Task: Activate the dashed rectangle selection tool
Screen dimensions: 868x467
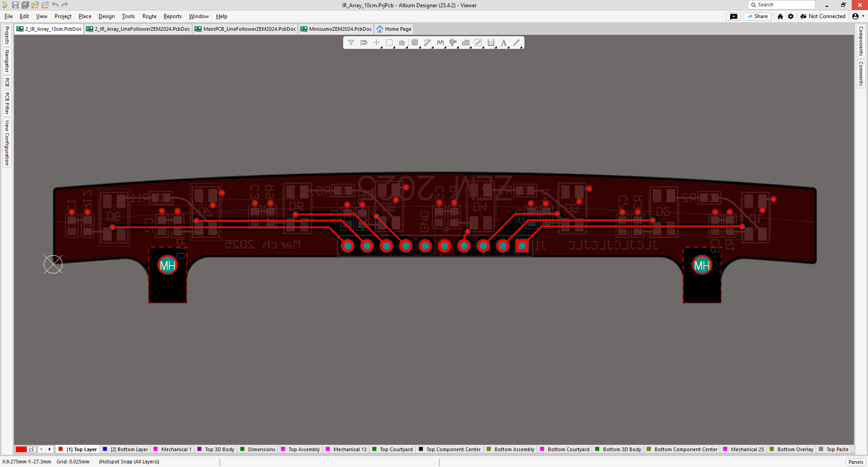Action: point(389,43)
